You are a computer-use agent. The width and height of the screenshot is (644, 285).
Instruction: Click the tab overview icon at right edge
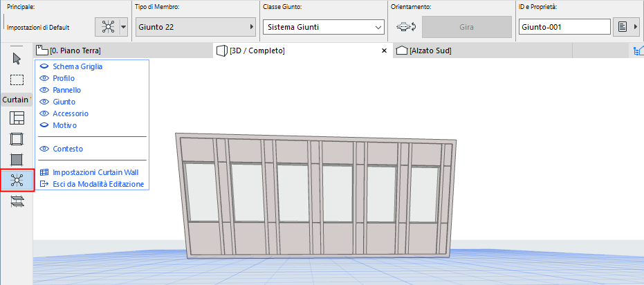tap(638, 51)
